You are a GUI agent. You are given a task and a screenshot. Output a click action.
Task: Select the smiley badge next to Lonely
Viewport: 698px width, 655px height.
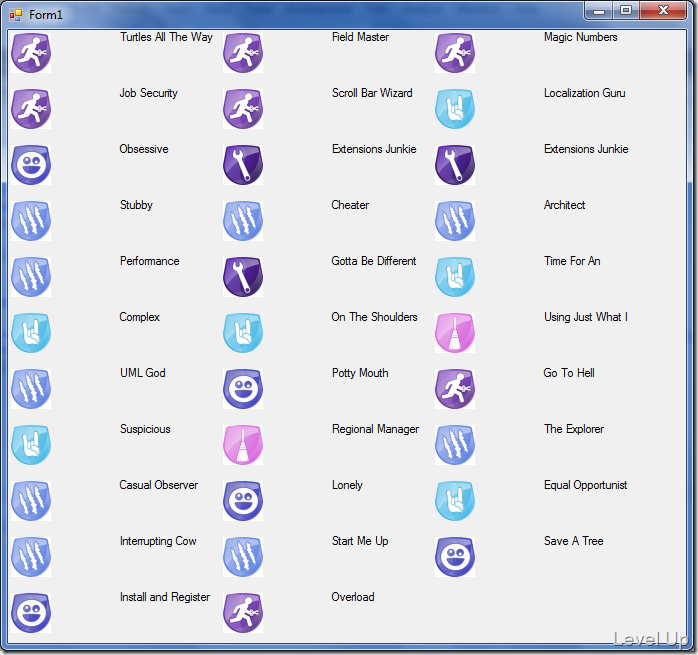(x=243, y=501)
